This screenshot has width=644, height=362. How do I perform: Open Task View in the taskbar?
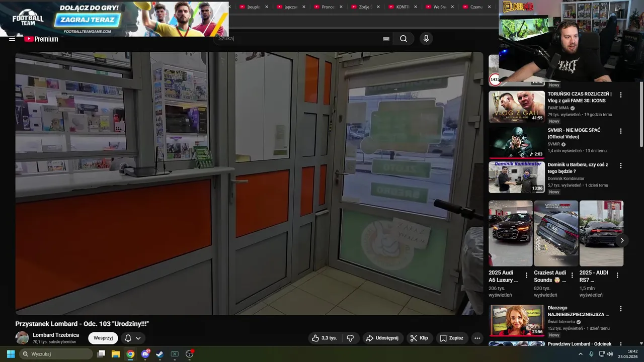click(101, 354)
